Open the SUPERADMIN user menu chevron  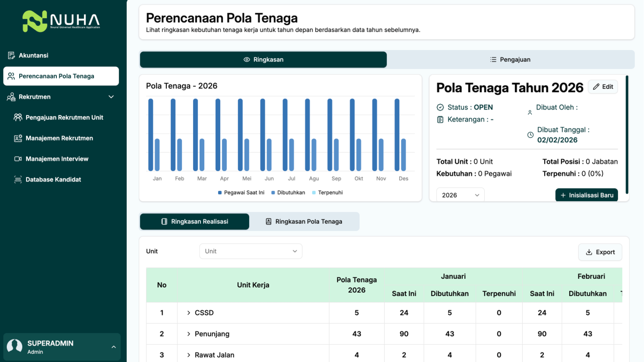click(x=114, y=347)
